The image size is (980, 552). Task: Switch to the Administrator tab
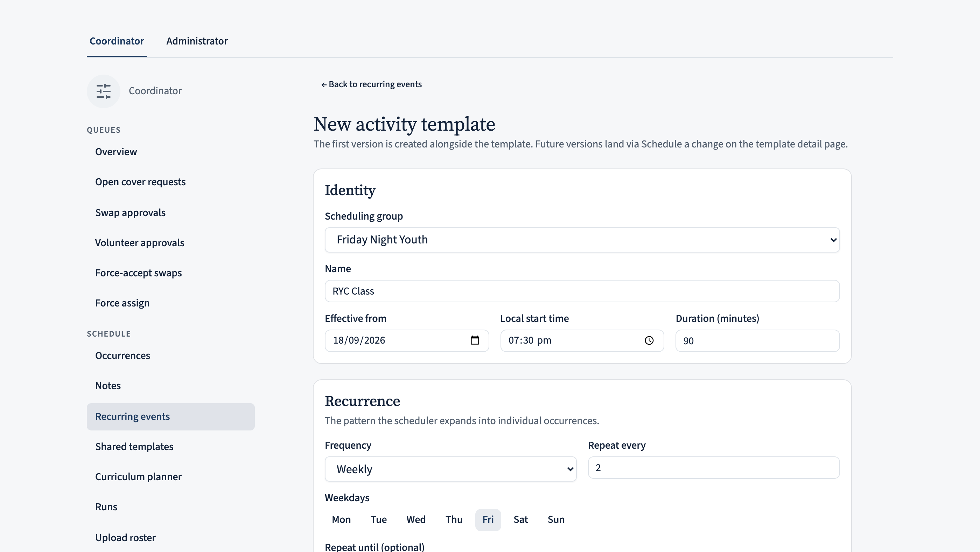pos(197,41)
